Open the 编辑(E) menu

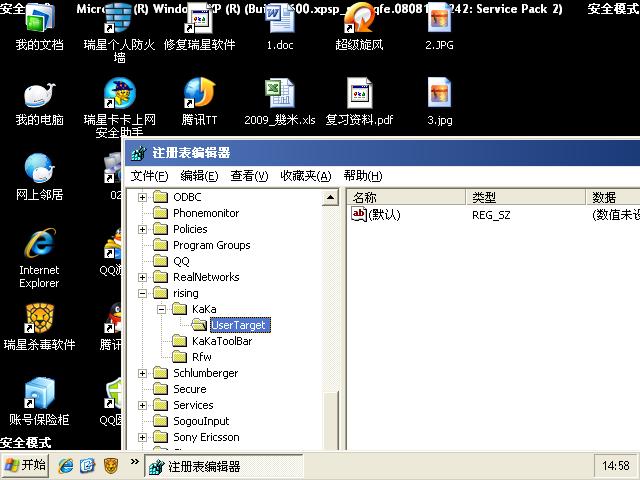click(x=199, y=176)
